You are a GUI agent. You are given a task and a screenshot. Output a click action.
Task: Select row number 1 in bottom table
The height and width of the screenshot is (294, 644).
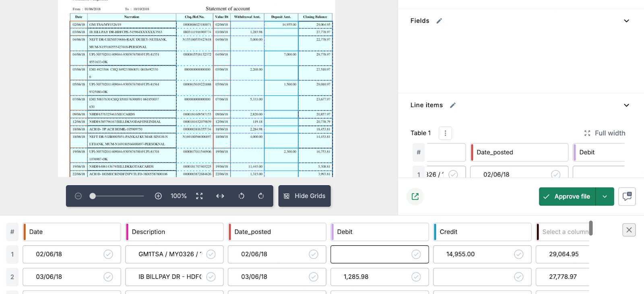[12, 254]
